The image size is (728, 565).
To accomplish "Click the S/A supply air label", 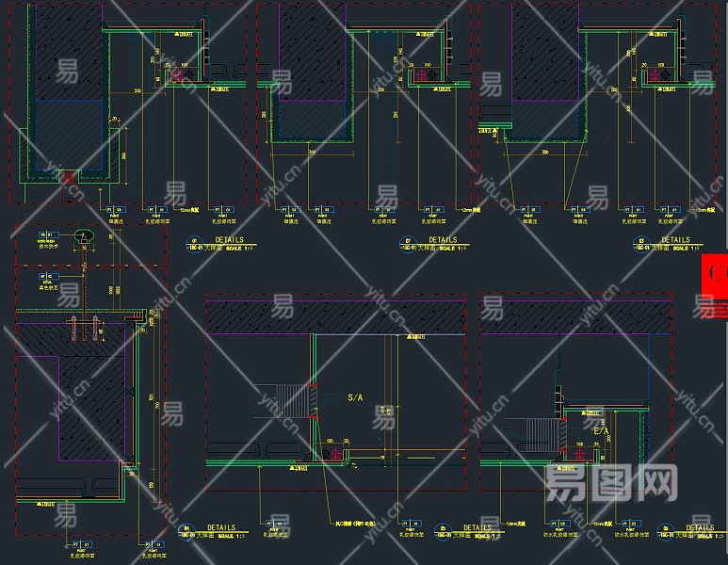I will 355,397.
